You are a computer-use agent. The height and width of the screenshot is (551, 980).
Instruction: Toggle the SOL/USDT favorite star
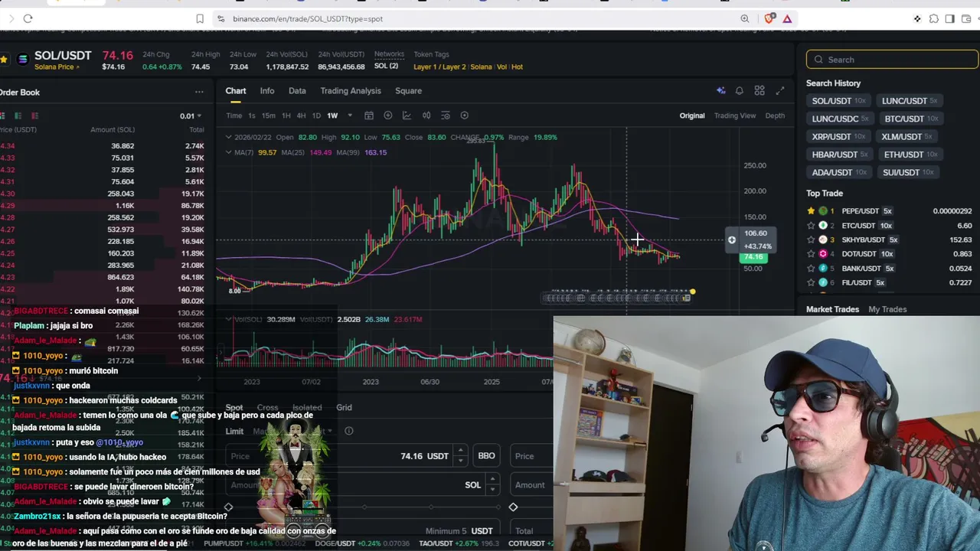[4, 59]
